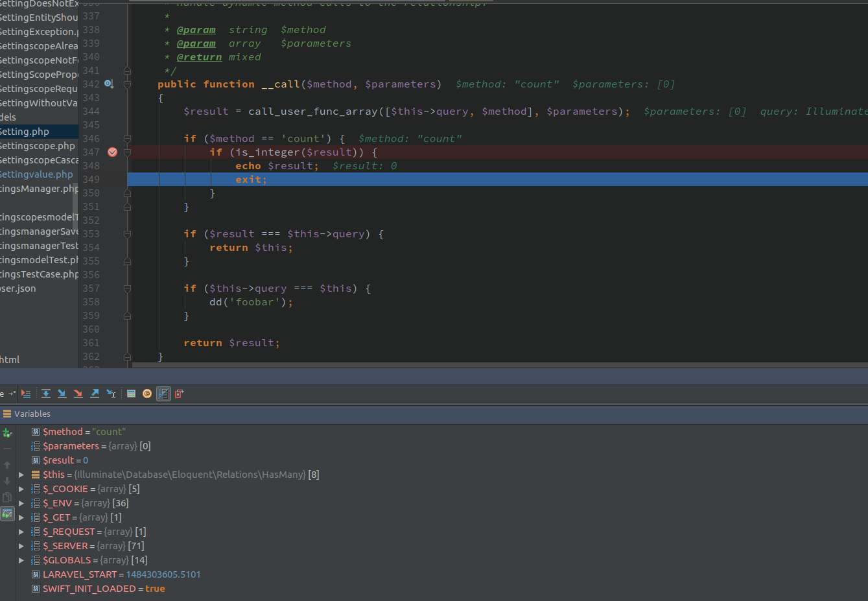Expand the $_COOKIE array
The width and height of the screenshot is (868, 601).
[21, 489]
